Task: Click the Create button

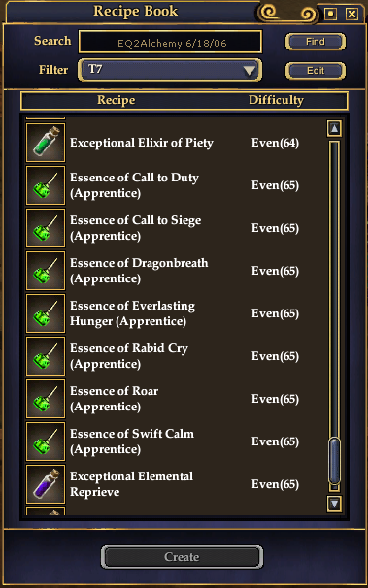Action: click(182, 557)
